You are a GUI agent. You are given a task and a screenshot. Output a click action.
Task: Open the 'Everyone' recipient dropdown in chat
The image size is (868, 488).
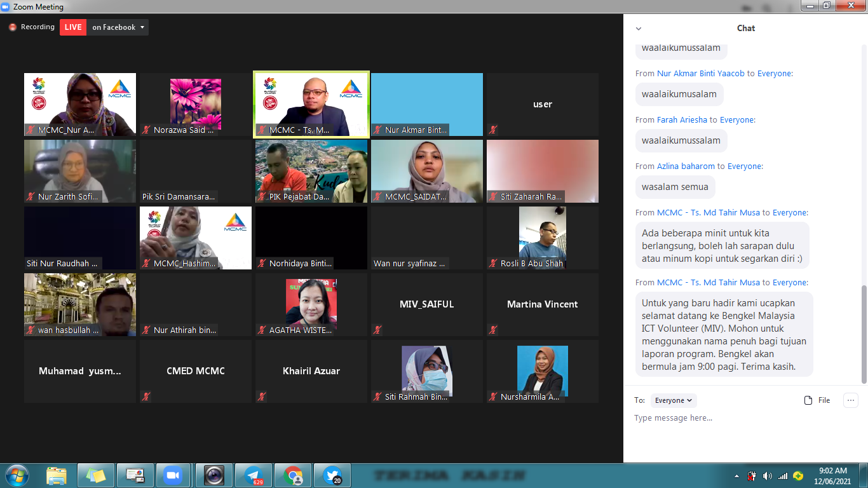coord(674,400)
